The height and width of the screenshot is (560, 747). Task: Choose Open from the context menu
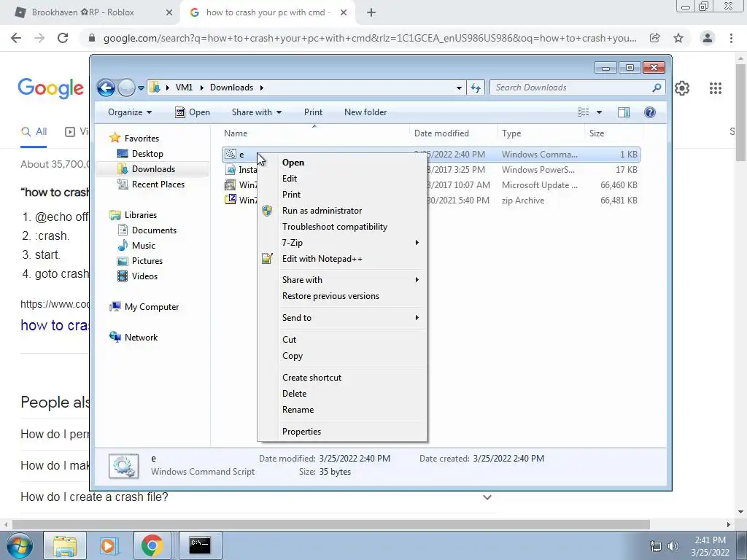(x=342, y=163)
